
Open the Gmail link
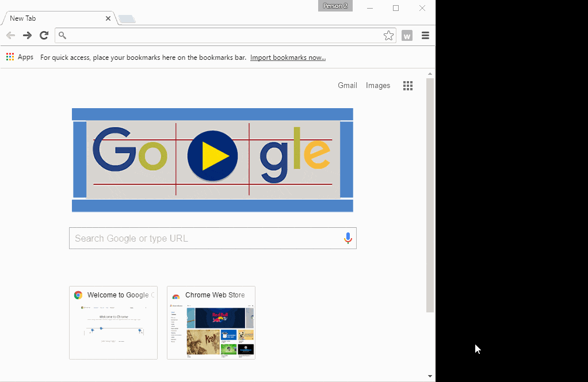348,86
